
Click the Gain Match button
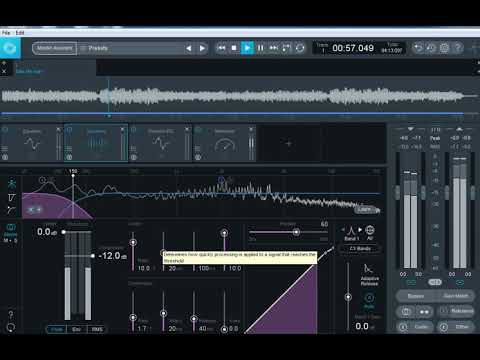(x=455, y=296)
